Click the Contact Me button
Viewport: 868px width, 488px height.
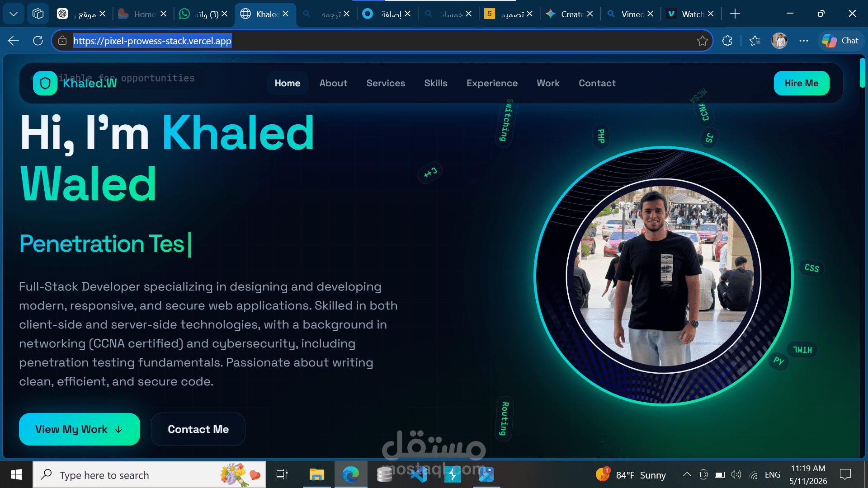point(198,429)
